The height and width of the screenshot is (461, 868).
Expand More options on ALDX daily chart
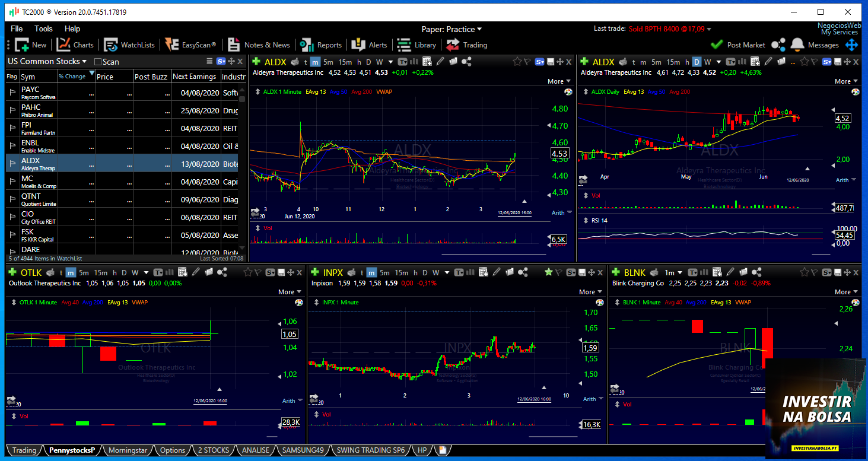coord(845,81)
